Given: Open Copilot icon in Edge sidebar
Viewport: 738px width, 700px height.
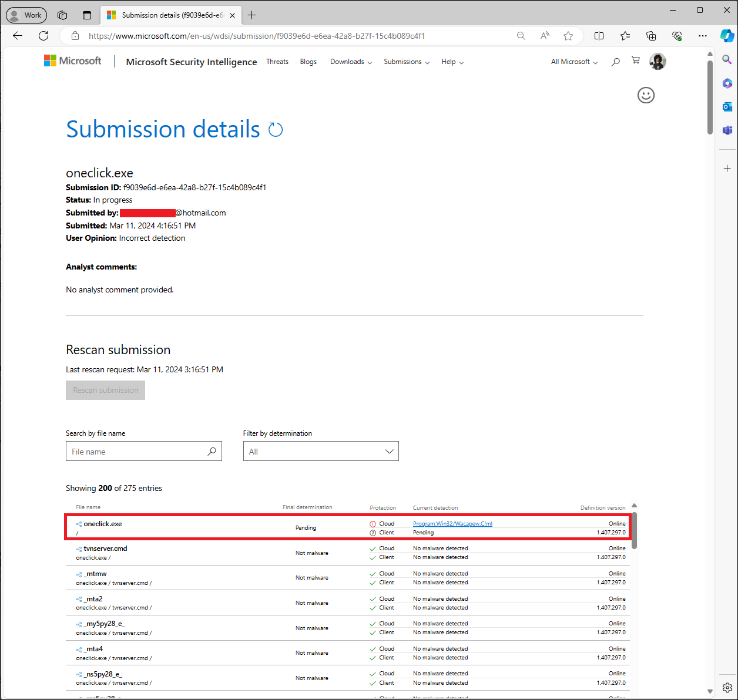Looking at the screenshot, I should click(x=727, y=35).
